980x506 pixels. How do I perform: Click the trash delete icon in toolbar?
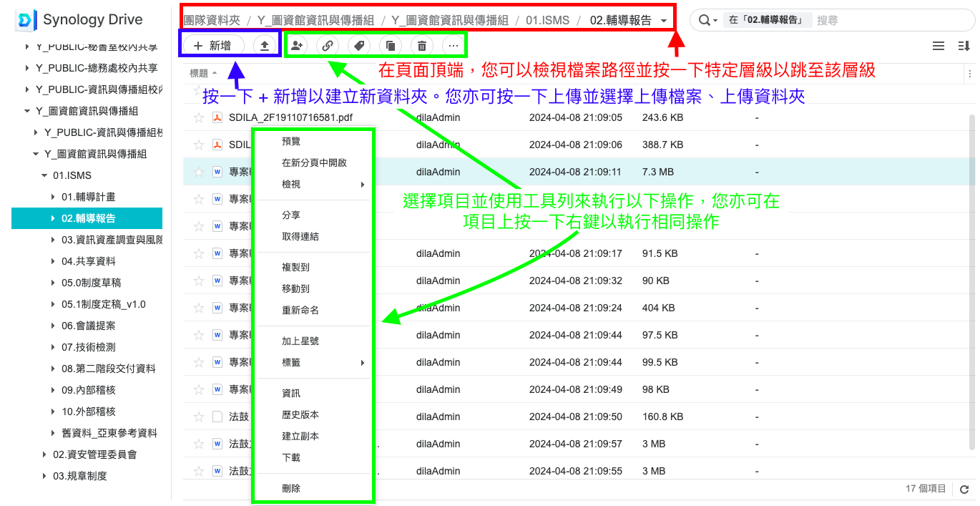click(x=422, y=46)
